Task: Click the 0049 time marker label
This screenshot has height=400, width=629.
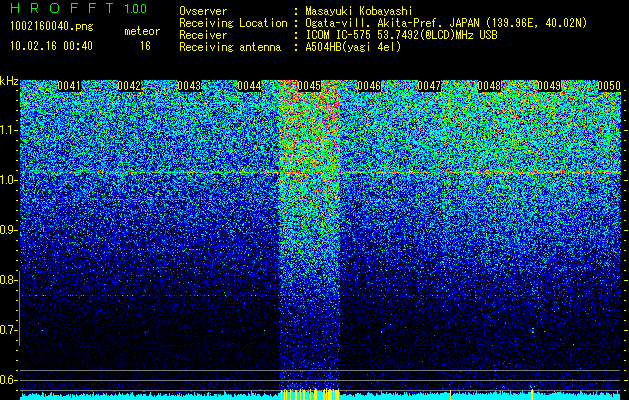Action: (x=549, y=86)
